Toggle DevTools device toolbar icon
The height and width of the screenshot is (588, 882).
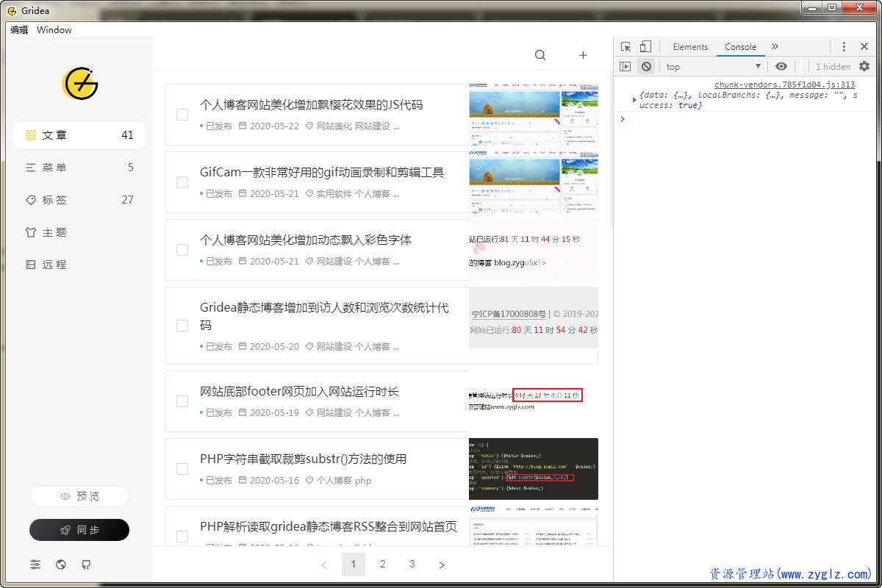click(x=645, y=46)
